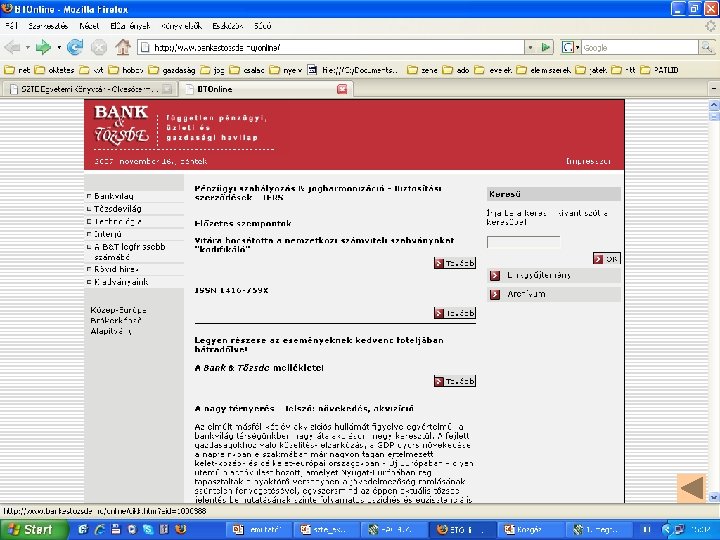720x540 pixels.
Task: Open the Szerkesztés menu
Action: [48, 26]
